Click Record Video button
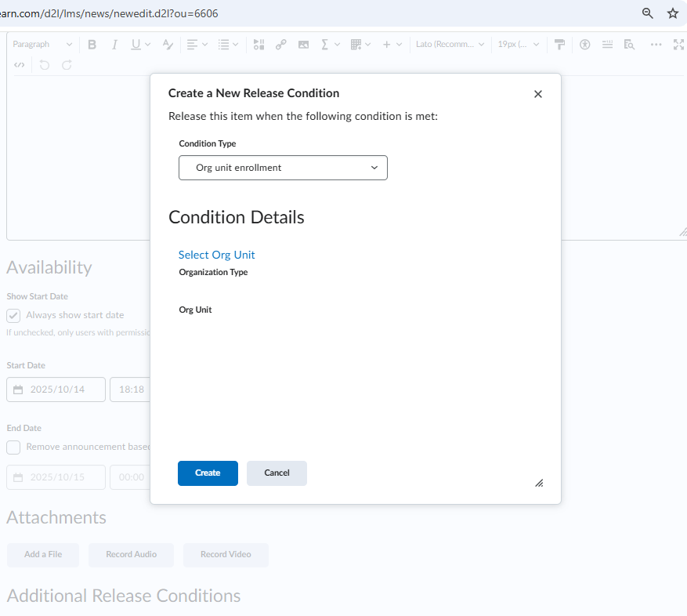This screenshot has height=616, width=687. coord(226,555)
